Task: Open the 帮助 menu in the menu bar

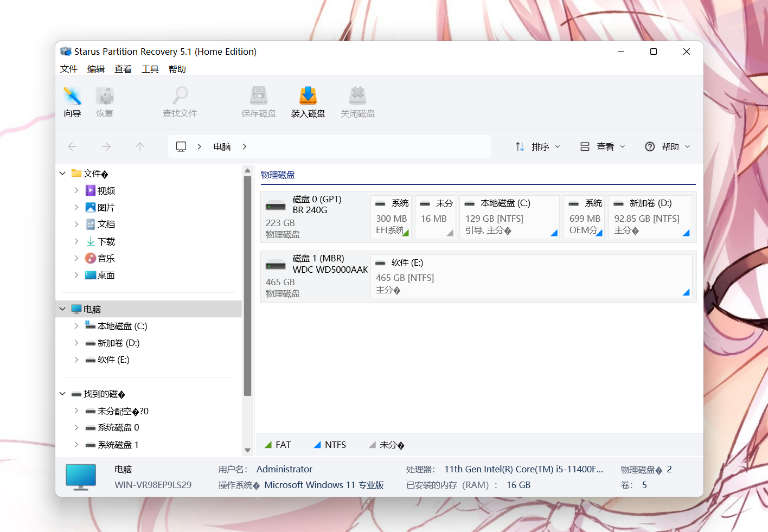Action: pos(177,69)
